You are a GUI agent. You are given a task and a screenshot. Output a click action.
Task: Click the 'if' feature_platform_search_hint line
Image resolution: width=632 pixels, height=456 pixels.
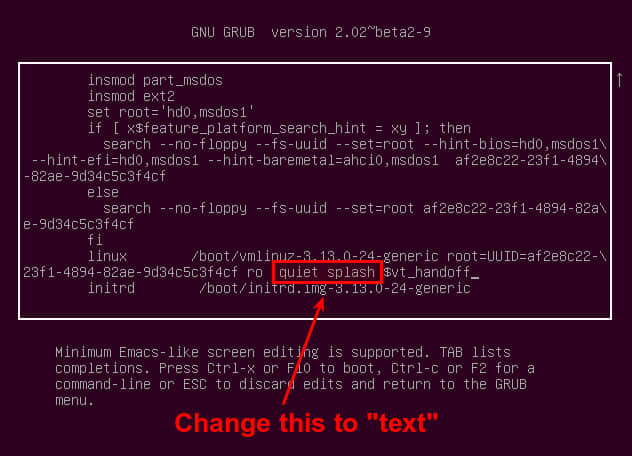coord(279,128)
